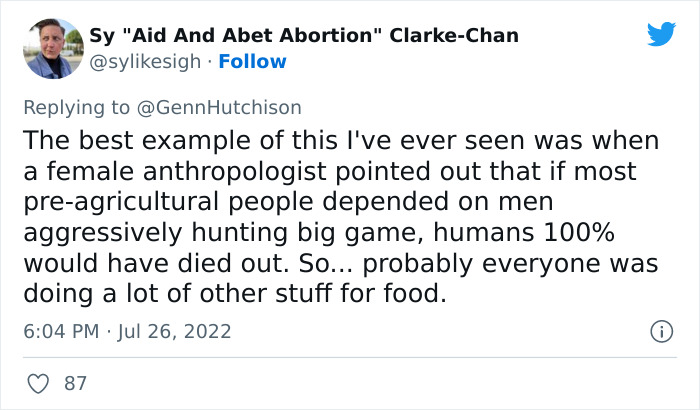Click the author's profile picture
This screenshot has width=700, height=410.
[x=53, y=48]
